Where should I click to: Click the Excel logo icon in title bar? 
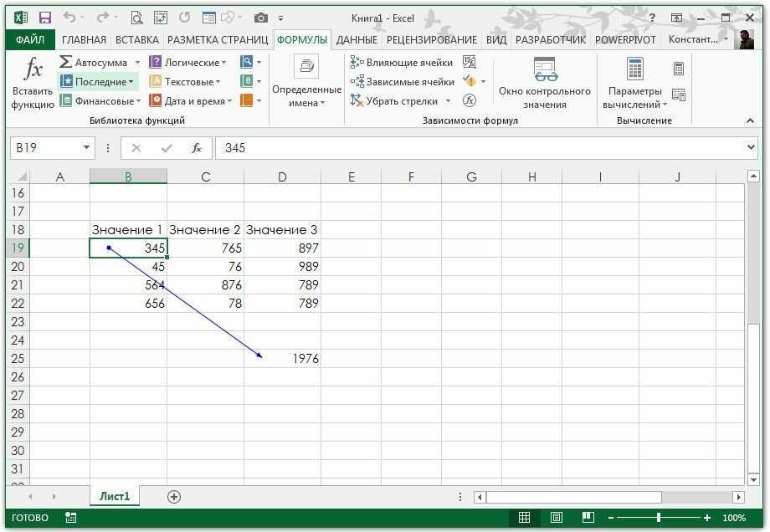point(21,18)
